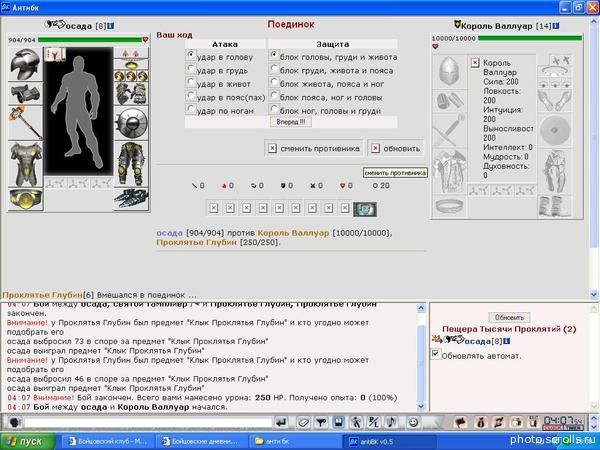Select attack 'удар в голову'
600x450 pixels.
(x=191, y=56)
